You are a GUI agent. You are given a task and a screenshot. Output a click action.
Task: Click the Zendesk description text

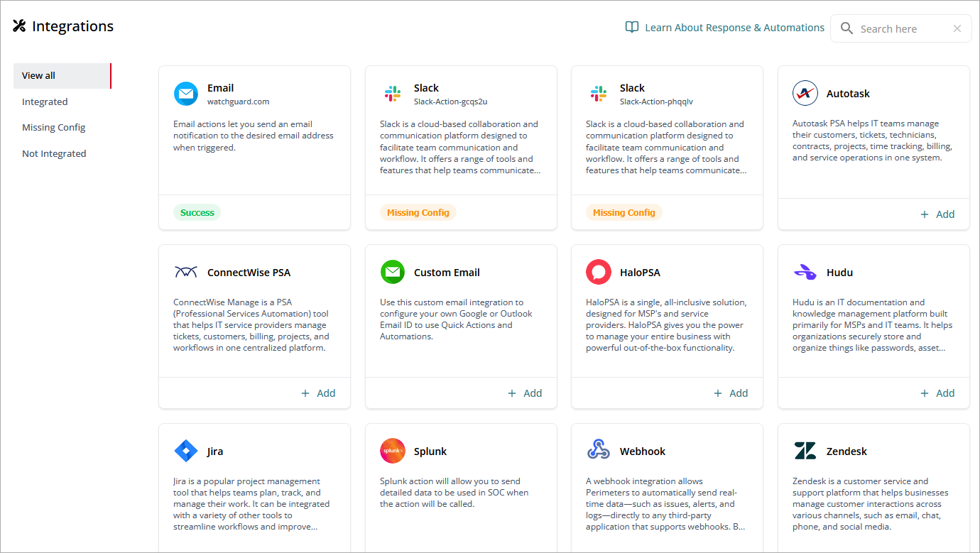(871, 504)
